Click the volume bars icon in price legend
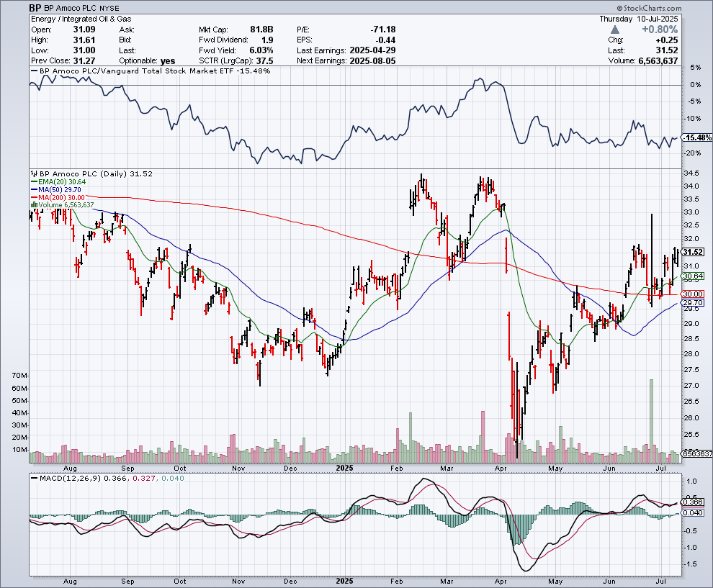The height and width of the screenshot is (588, 713). point(34,205)
